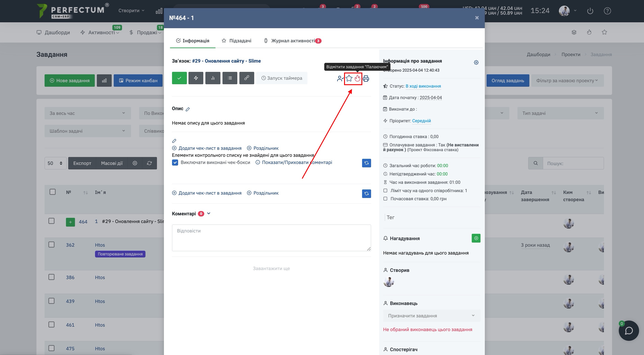The height and width of the screenshot is (355, 644).
Task: Switch to the Підзадачі tab
Action: [x=236, y=41]
